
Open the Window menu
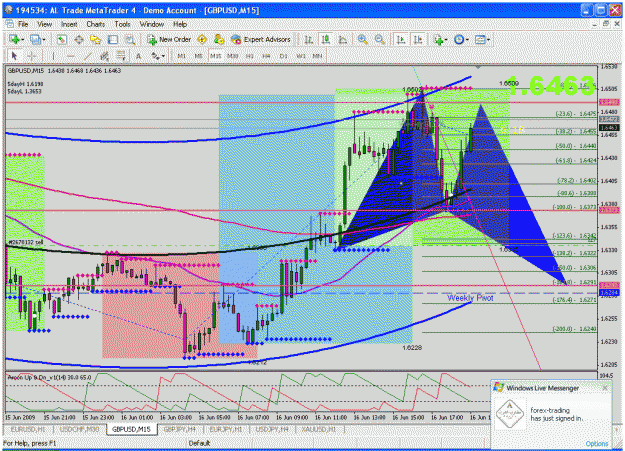152,24
